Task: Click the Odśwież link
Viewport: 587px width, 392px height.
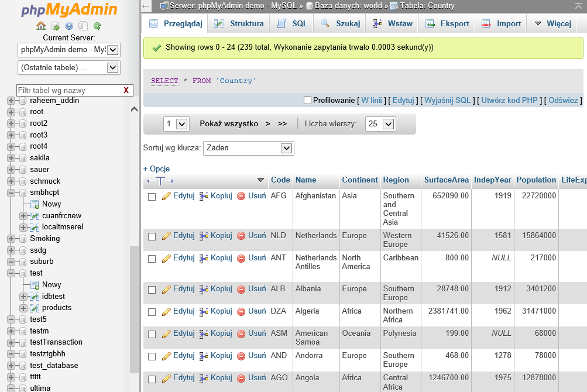Action: 563,100
